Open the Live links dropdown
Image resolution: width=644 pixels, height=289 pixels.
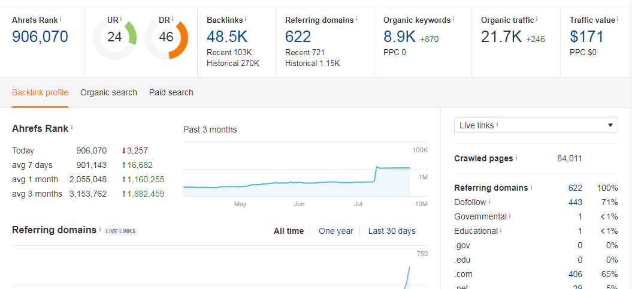coord(536,125)
